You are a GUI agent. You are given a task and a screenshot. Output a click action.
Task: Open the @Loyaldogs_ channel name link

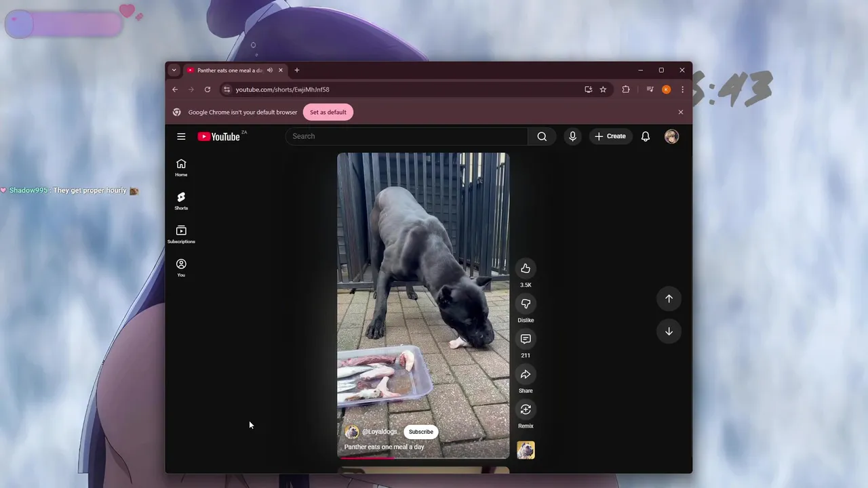[x=381, y=432]
